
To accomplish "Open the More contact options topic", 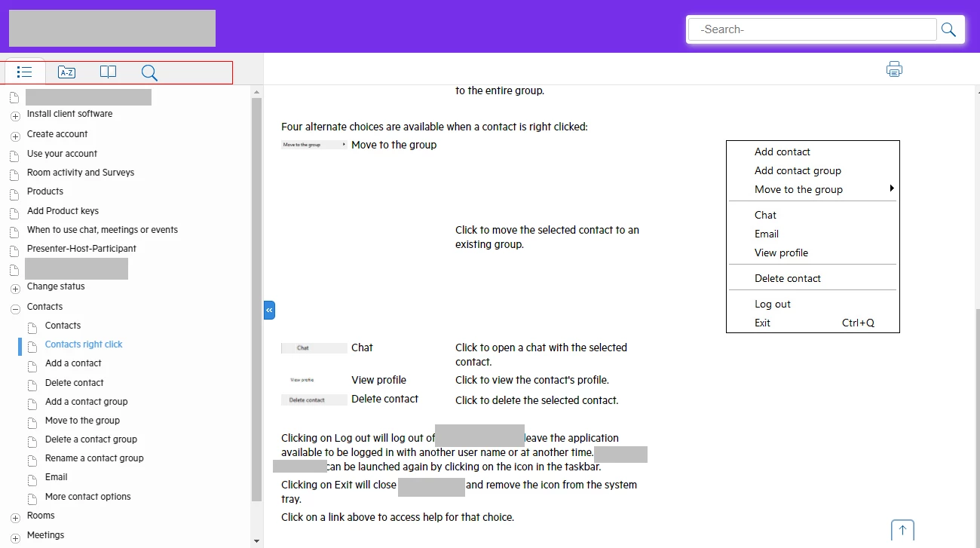I will coord(88,497).
